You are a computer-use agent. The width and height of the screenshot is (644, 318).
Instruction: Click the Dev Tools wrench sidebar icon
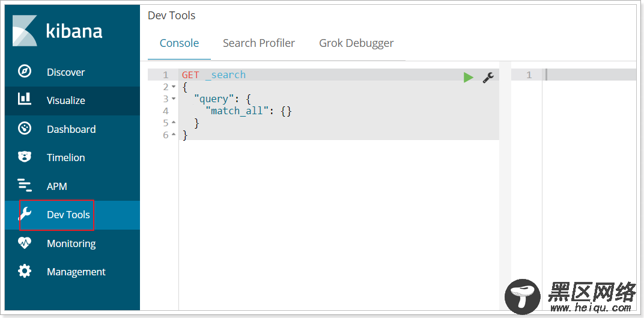click(x=25, y=214)
